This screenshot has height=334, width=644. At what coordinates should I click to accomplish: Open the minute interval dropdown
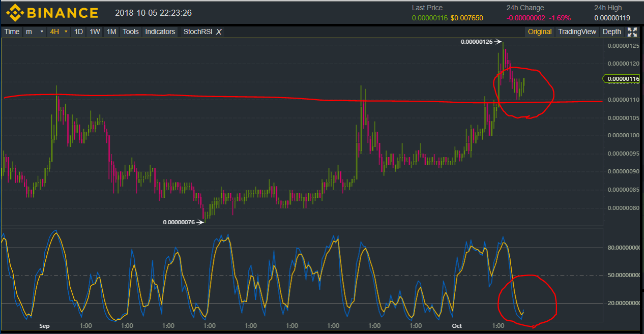[35, 32]
